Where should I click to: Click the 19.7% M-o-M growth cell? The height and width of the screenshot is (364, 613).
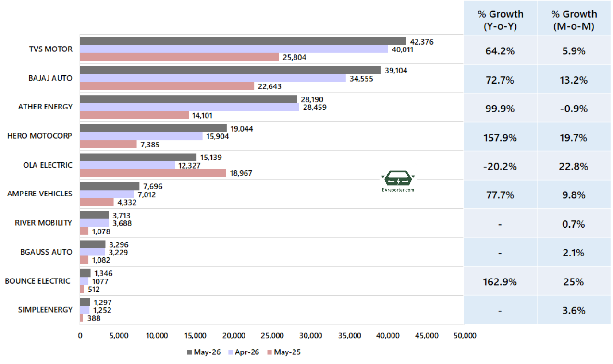[574, 138]
